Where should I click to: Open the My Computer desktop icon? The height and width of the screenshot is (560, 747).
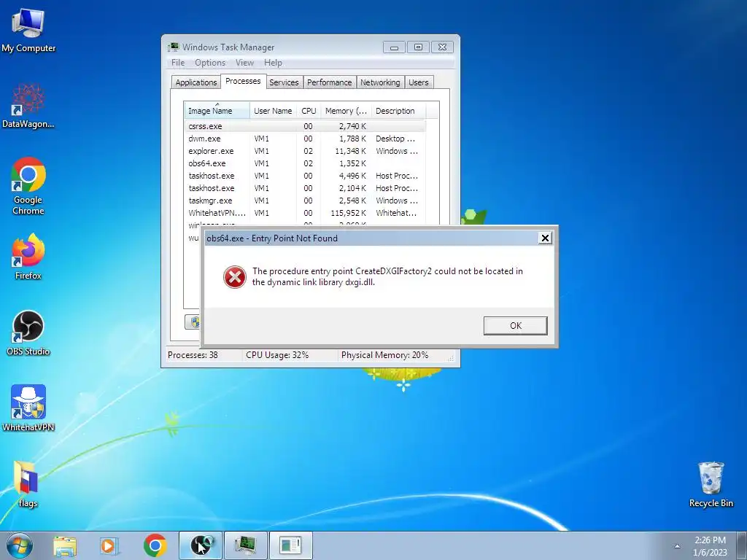pos(28,29)
